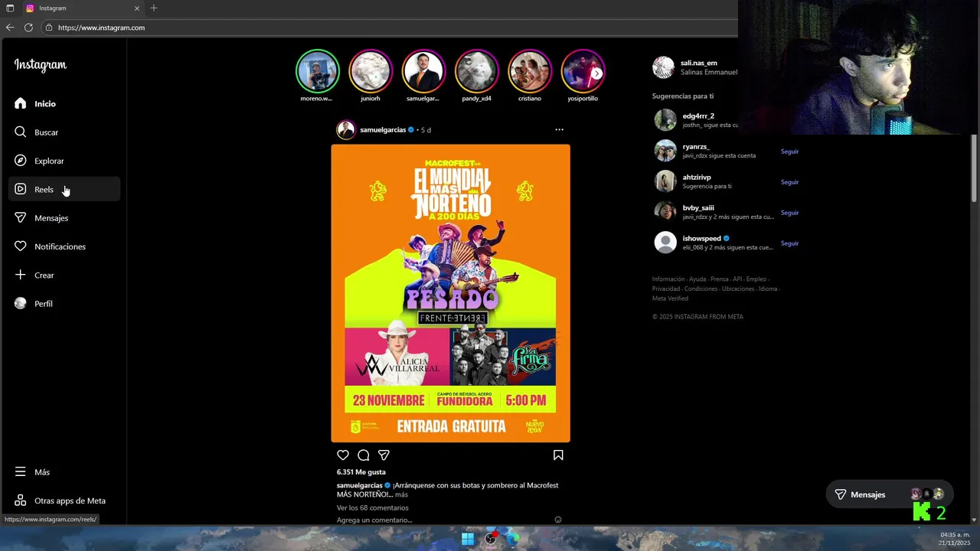The height and width of the screenshot is (551, 980).
Task: Follow ryanrzs_ with Seguir
Action: pos(789,152)
